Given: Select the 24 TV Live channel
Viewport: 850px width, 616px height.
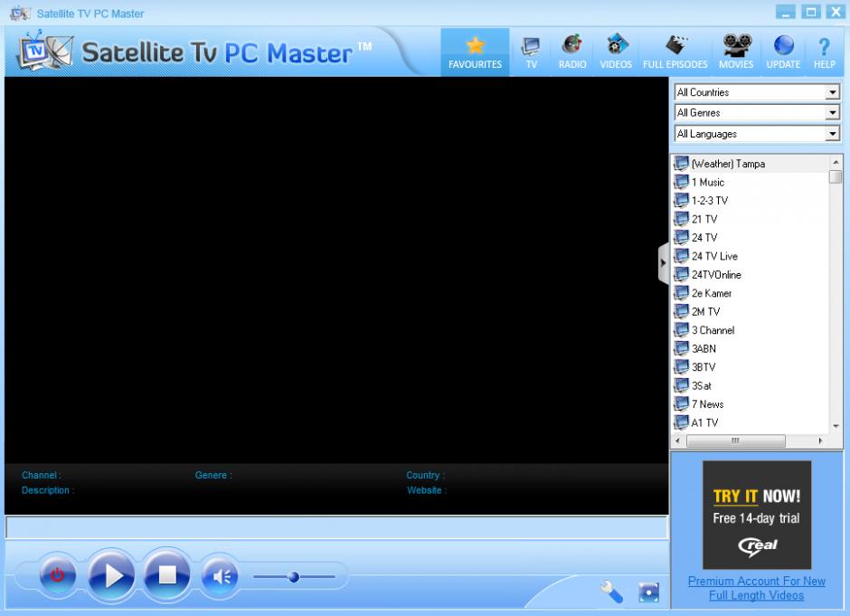Looking at the screenshot, I should (x=751, y=256).
